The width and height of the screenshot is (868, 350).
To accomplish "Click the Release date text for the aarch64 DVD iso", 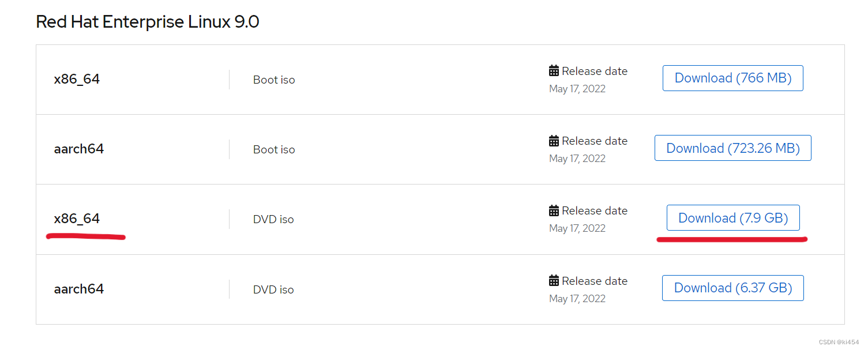I will click(594, 281).
